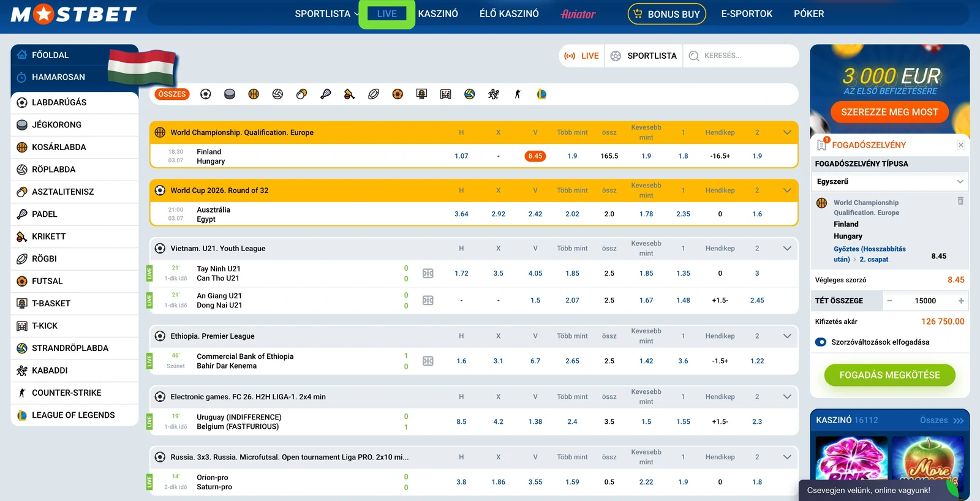Select the ice hockey puck filter icon

pos(230,94)
